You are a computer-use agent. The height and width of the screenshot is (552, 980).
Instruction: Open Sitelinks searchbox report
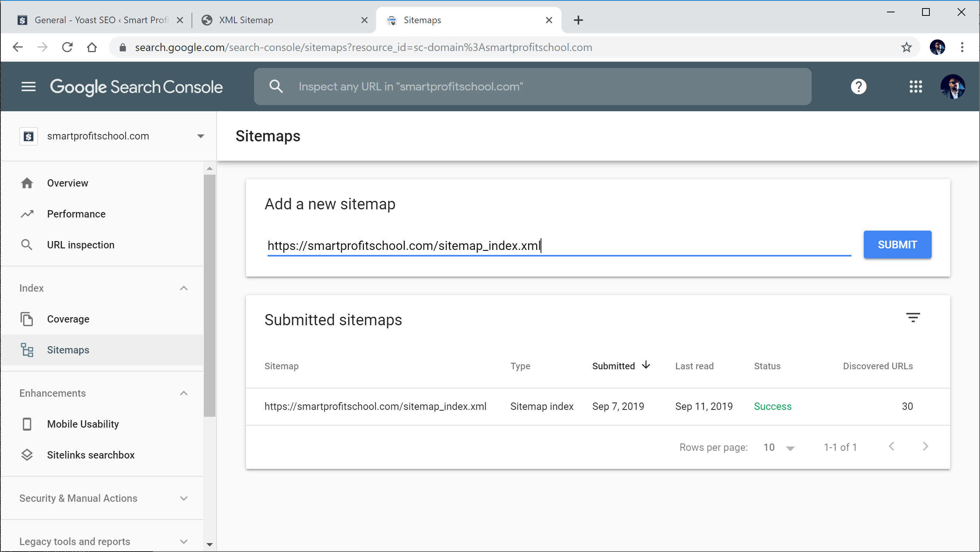click(102, 455)
